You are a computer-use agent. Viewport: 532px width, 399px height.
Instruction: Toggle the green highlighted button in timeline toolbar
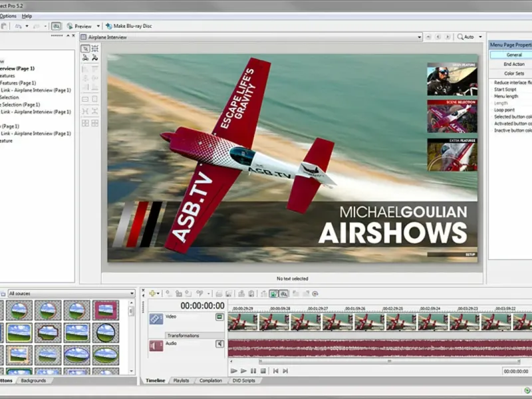pyautogui.click(x=273, y=293)
